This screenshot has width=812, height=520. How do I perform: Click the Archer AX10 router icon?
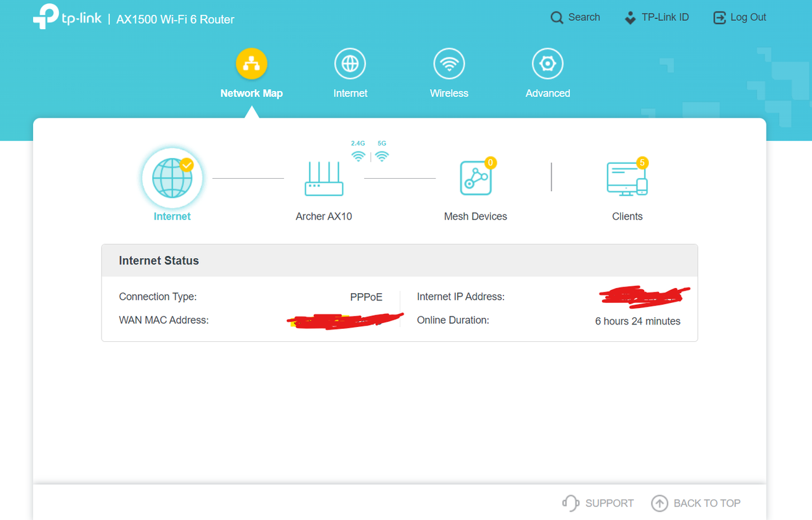324,180
